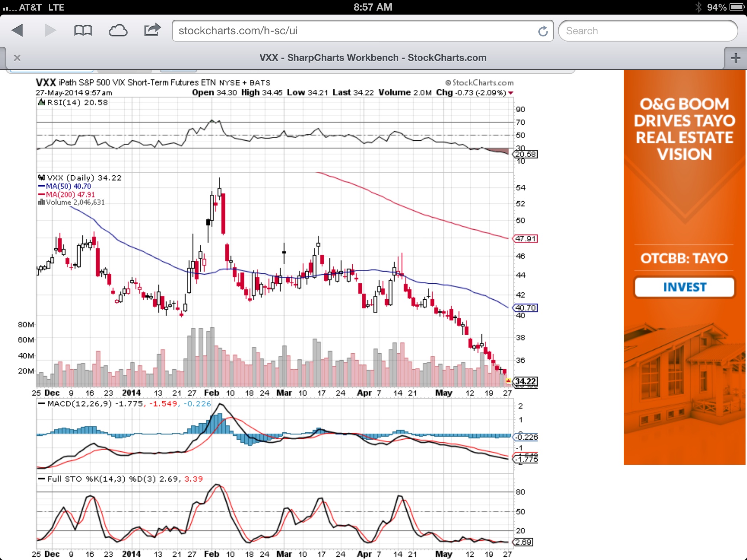This screenshot has width=747, height=560.
Task: Tap the 8:57 AM clock
Action: (373, 7)
